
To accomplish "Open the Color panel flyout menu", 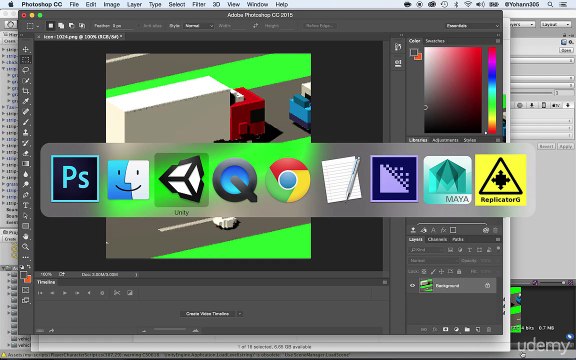I will point(498,41).
